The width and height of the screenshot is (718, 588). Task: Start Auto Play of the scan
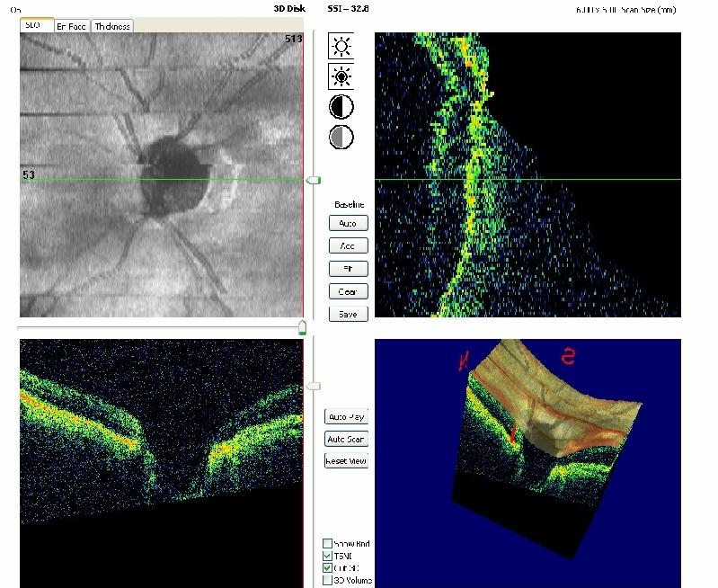(x=347, y=417)
